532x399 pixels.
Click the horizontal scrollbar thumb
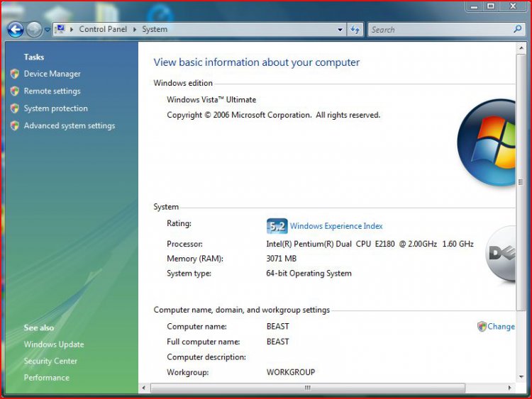(x=308, y=388)
